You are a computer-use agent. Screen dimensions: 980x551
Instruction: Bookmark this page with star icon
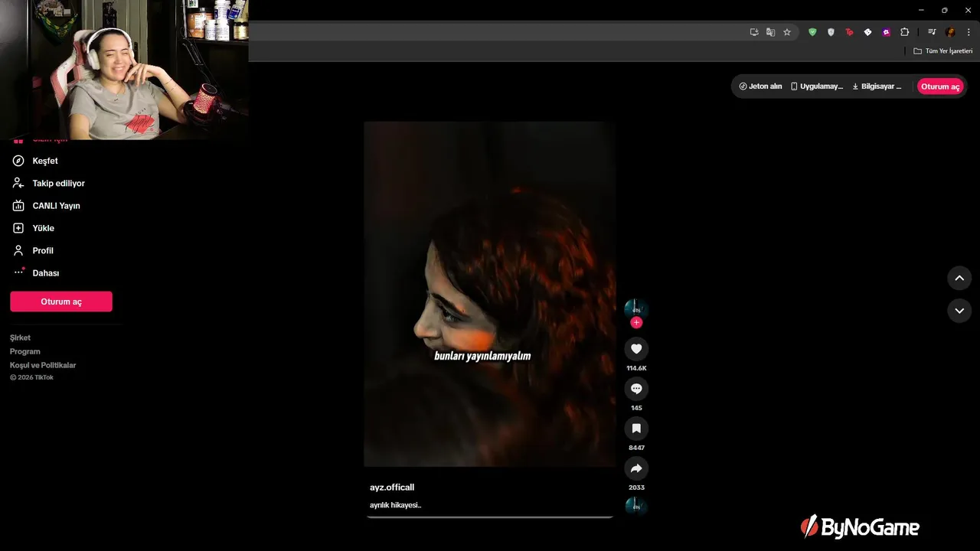coord(787,32)
